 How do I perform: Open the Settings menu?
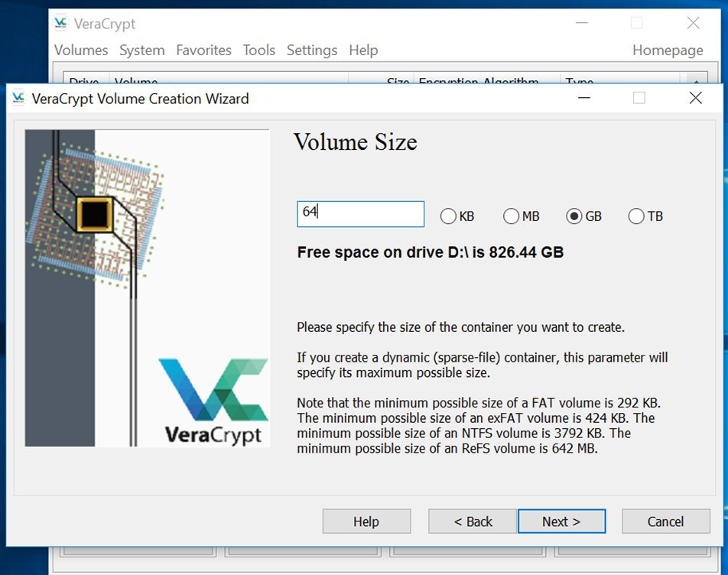[312, 50]
